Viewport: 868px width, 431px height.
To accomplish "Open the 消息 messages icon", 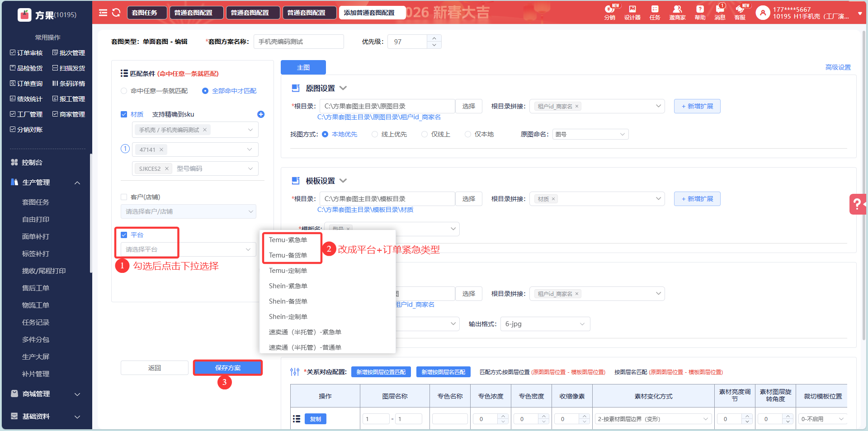I will pos(720,12).
